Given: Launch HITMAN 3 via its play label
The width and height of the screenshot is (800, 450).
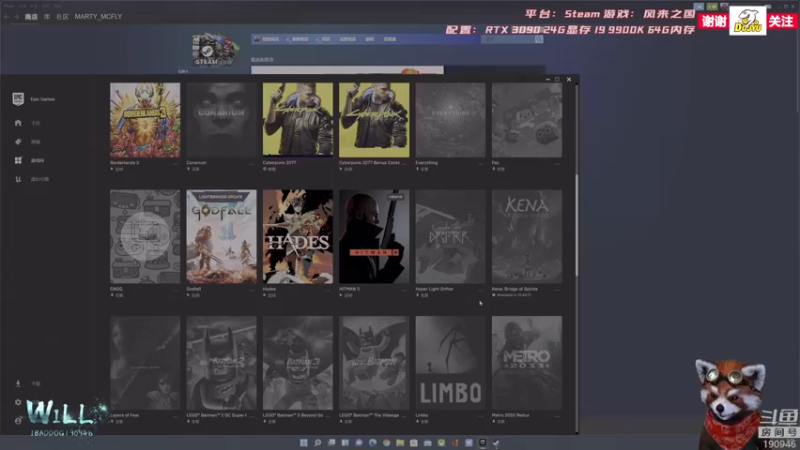Looking at the screenshot, I should point(346,295).
